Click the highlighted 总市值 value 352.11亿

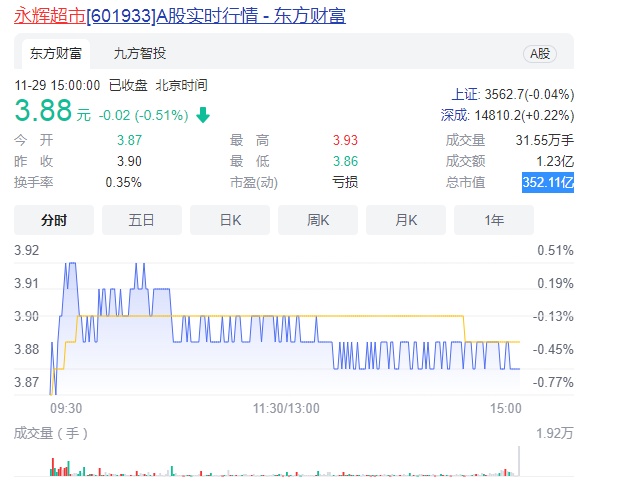click(x=548, y=182)
